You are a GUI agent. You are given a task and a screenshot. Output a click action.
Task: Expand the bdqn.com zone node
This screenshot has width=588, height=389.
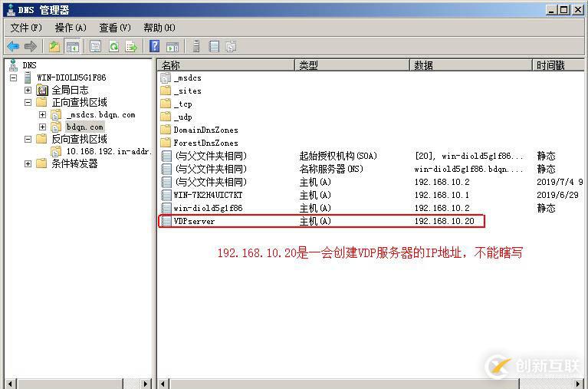[42, 127]
